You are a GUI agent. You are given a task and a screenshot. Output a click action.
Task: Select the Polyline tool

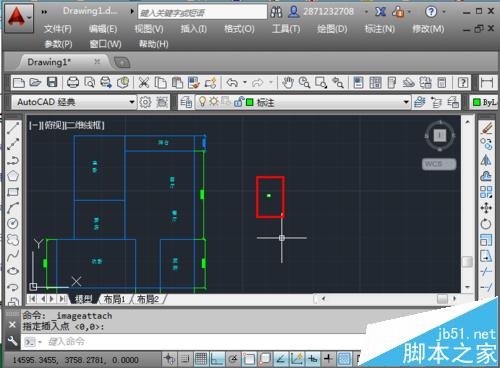13,160
